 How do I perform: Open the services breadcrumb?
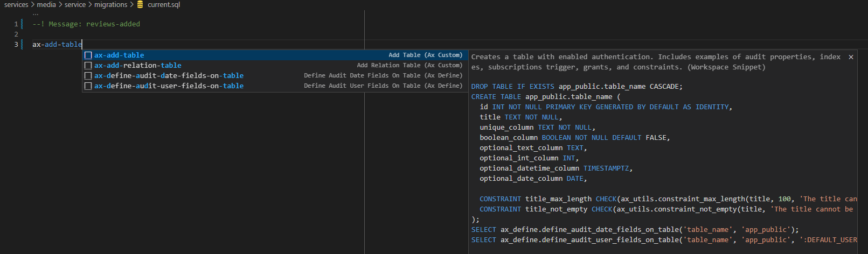[x=16, y=5]
